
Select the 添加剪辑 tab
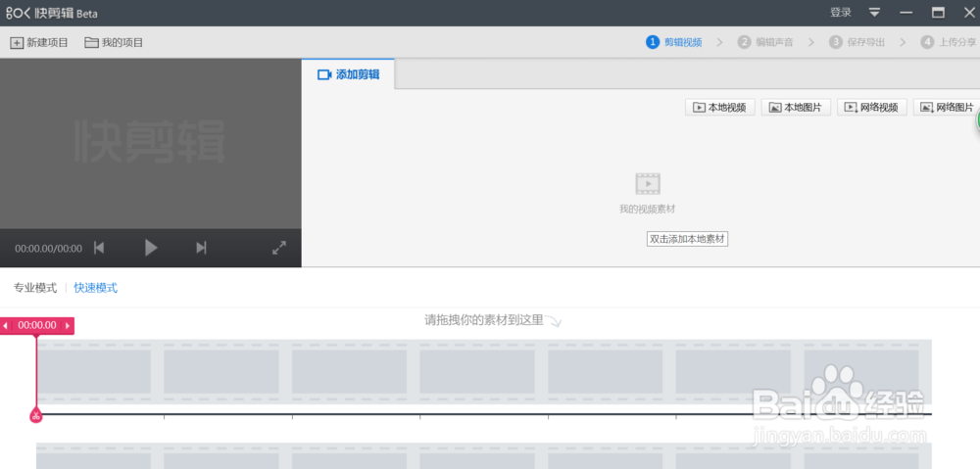pyautogui.click(x=348, y=74)
